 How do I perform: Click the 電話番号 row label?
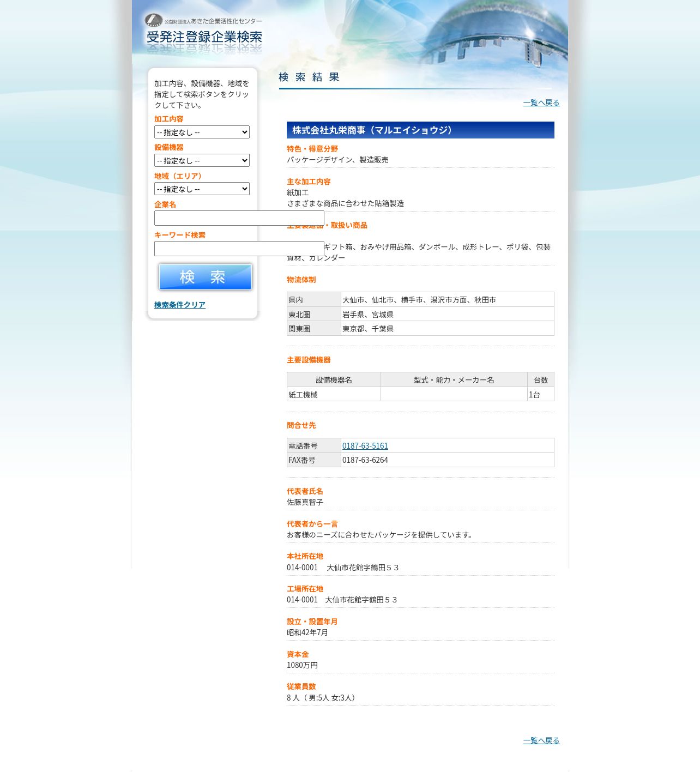click(x=314, y=446)
